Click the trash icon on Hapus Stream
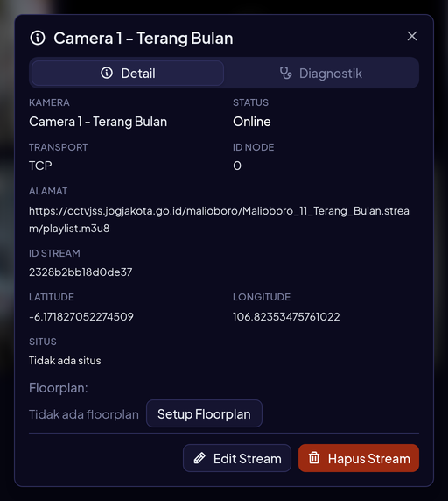The height and width of the screenshot is (501, 448). pos(314,458)
